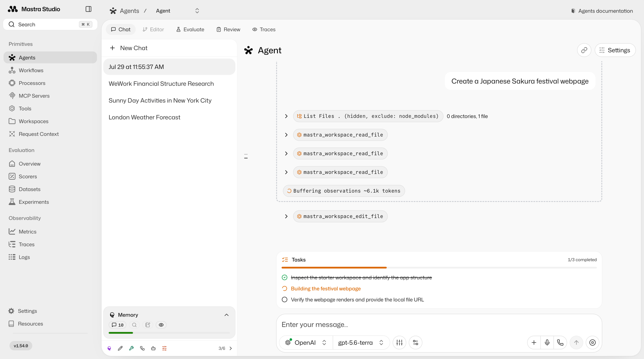Open Request Context page
The height and width of the screenshot is (359, 644).
point(50,134)
